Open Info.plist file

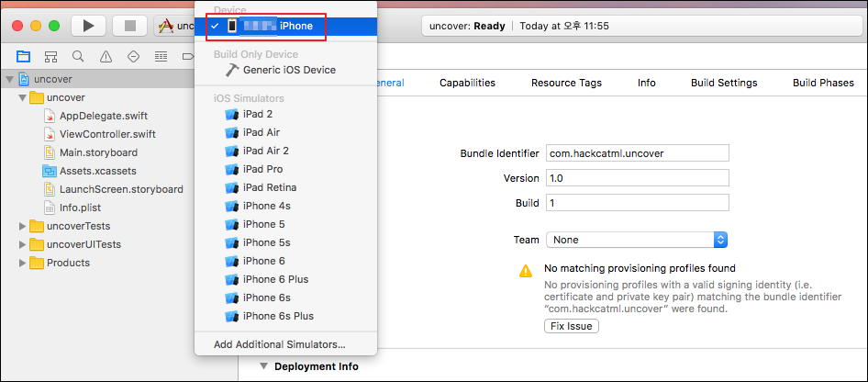pyautogui.click(x=80, y=208)
